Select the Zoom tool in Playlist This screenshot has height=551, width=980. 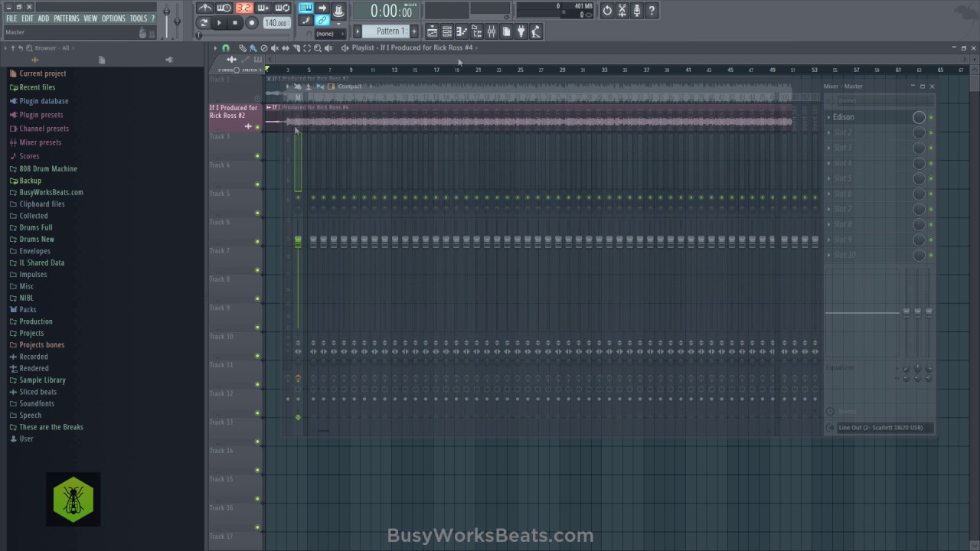[317, 47]
